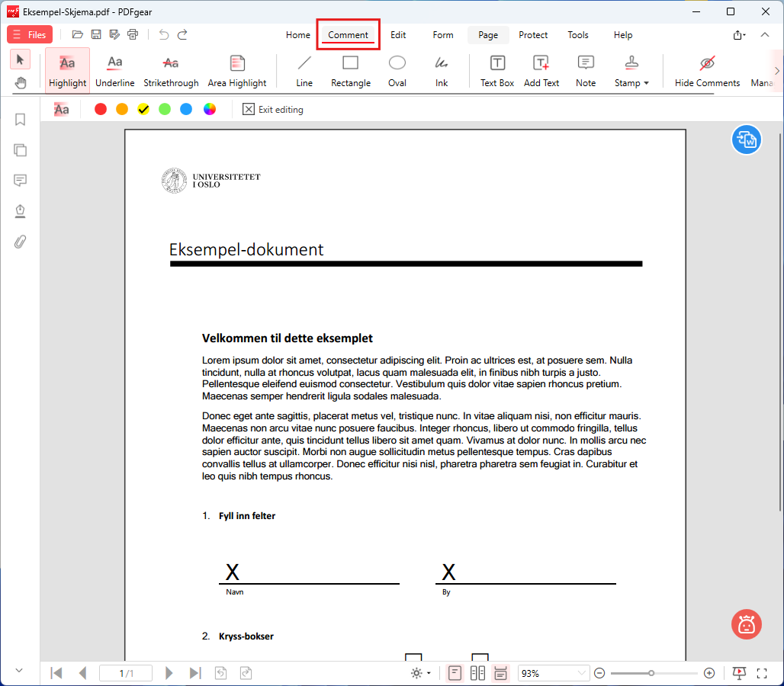
Task: Open the Protect tab
Action: coord(533,35)
